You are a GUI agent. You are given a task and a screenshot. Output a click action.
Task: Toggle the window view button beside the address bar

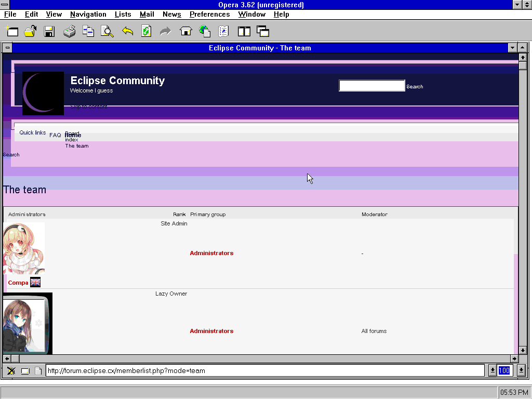[x=26, y=370]
